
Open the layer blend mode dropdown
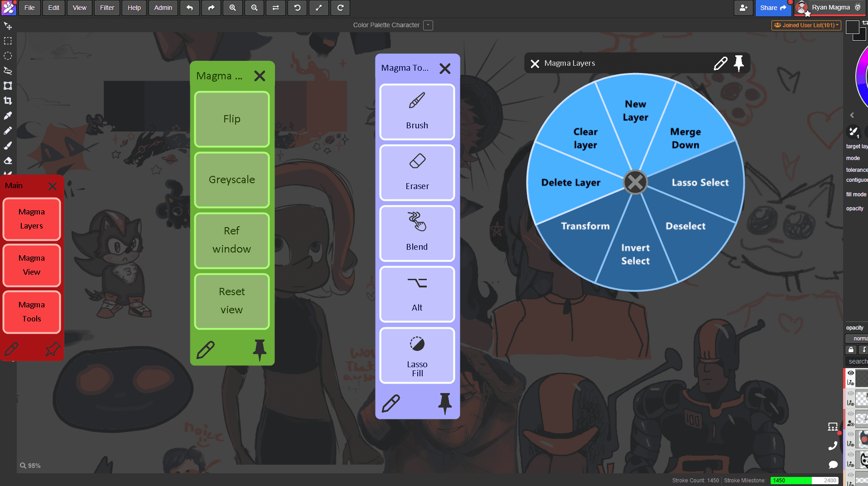tap(857, 339)
